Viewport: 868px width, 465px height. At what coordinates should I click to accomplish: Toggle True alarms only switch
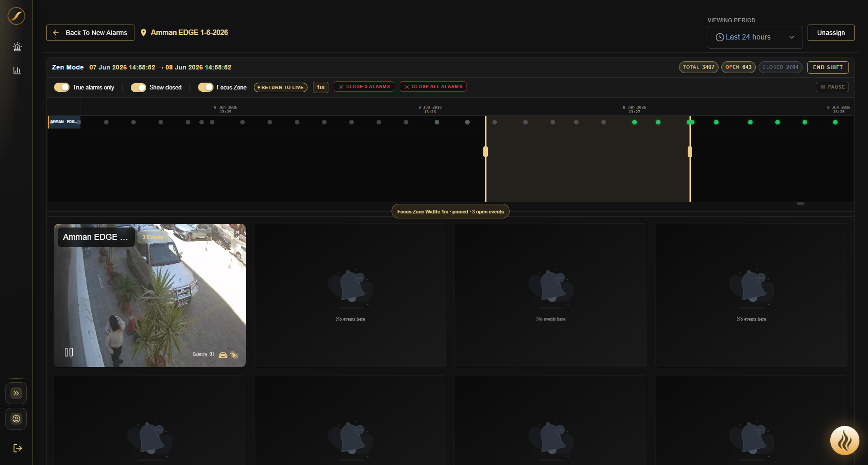tap(62, 87)
